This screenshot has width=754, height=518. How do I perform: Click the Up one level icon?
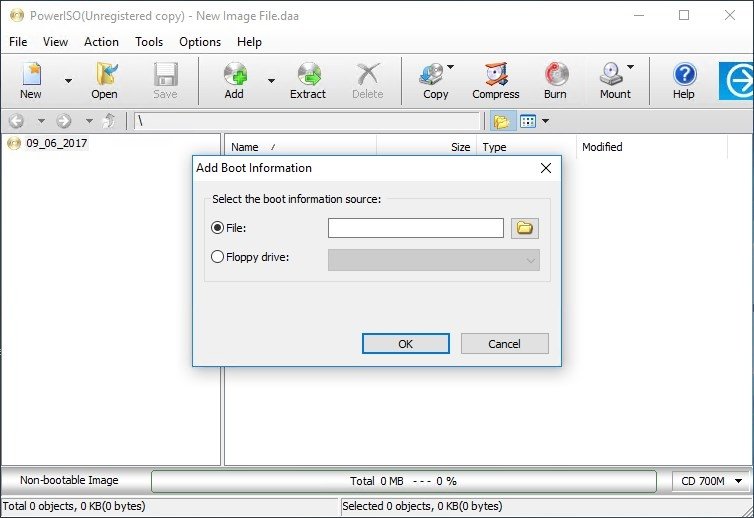(x=110, y=121)
